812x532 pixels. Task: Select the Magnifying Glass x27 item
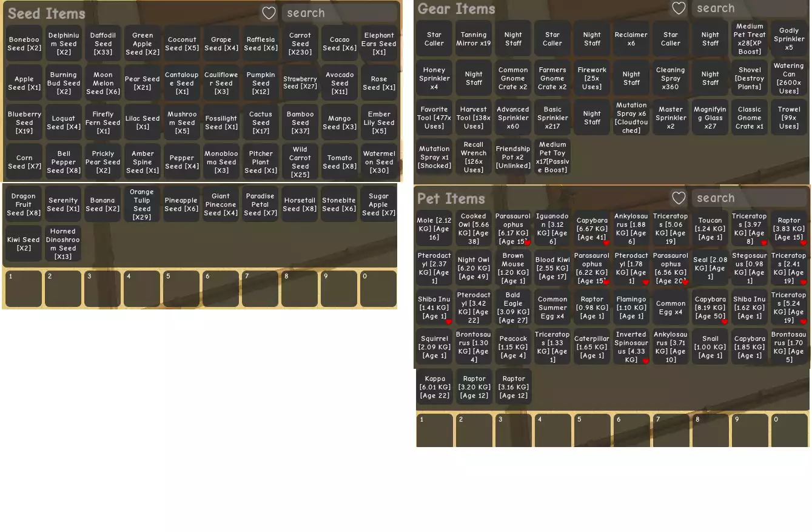710,118
